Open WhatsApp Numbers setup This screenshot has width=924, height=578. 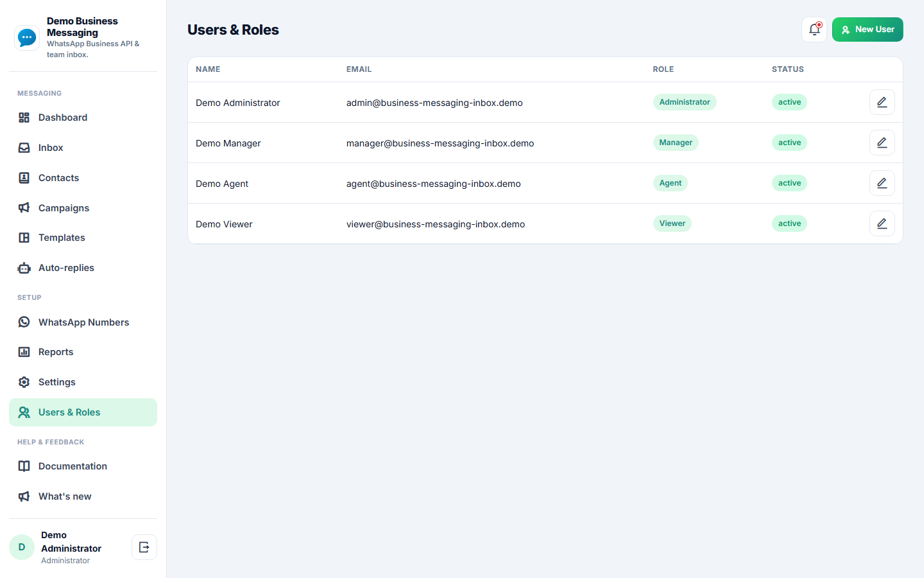83,322
